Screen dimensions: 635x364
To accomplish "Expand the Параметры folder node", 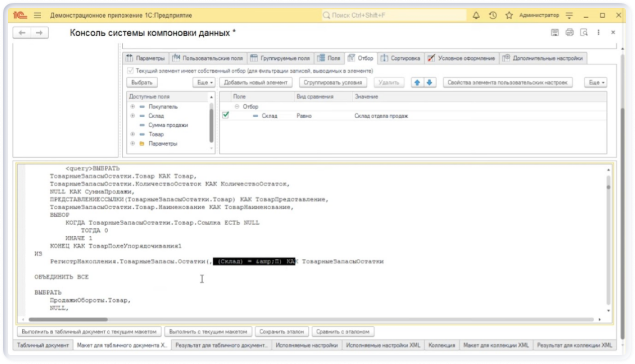I will 133,144.
